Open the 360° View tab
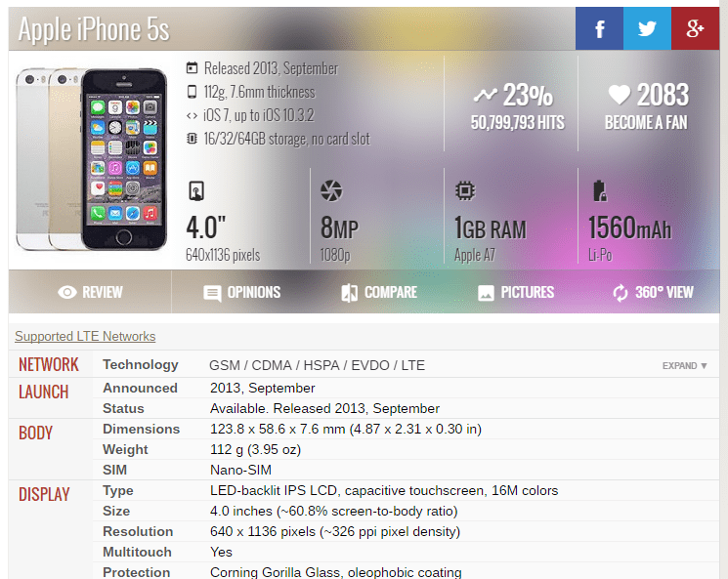Screen dimensions: 728x579 pyautogui.click(x=653, y=292)
